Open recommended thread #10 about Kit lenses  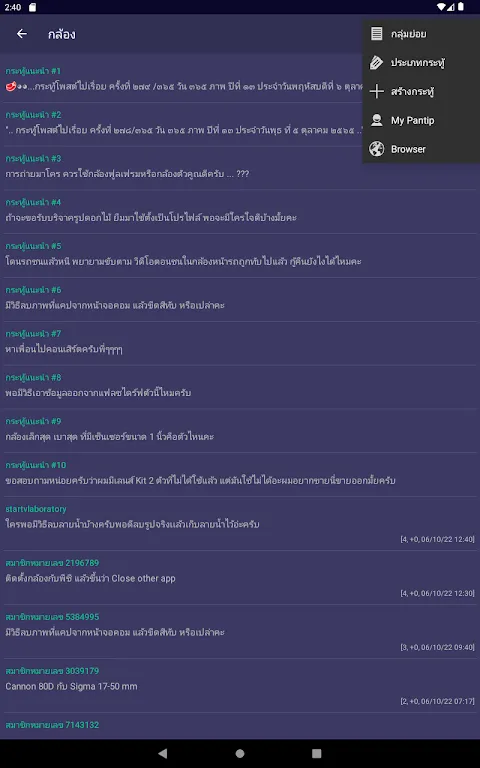coord(240,474)
